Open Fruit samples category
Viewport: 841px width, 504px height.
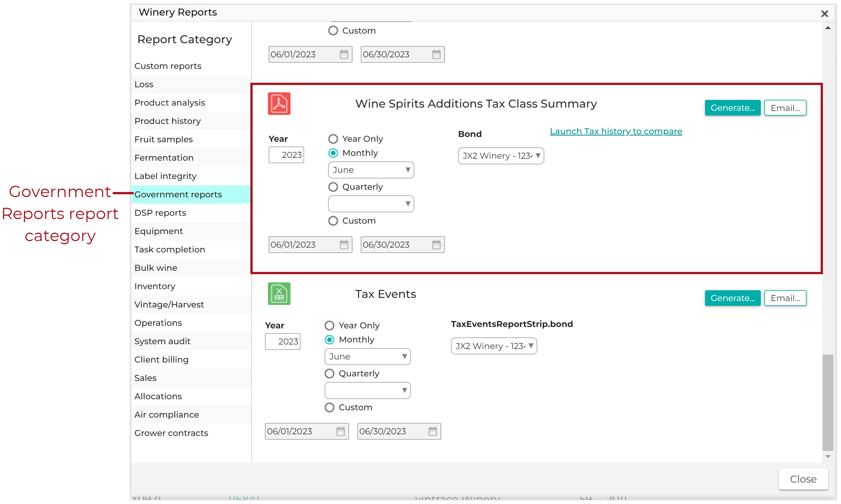pyautogui.click(x=191, y=139)
